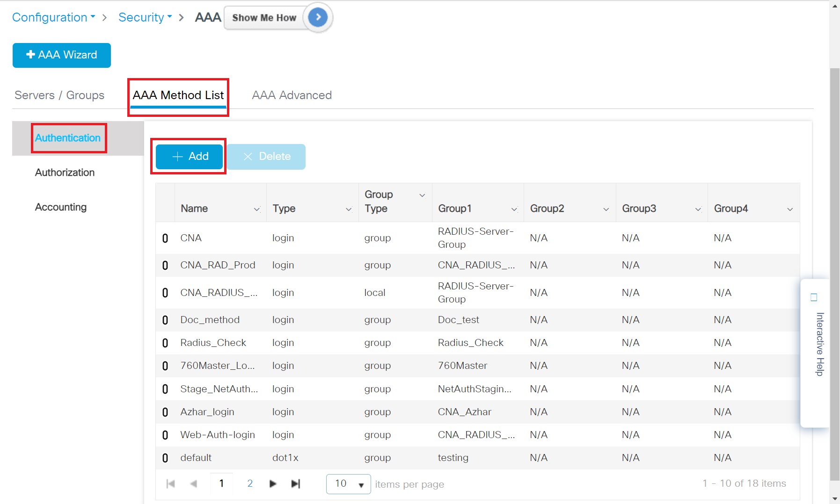Open the AAA Advanced tab

pyautogui.click(x=292, y=95)
